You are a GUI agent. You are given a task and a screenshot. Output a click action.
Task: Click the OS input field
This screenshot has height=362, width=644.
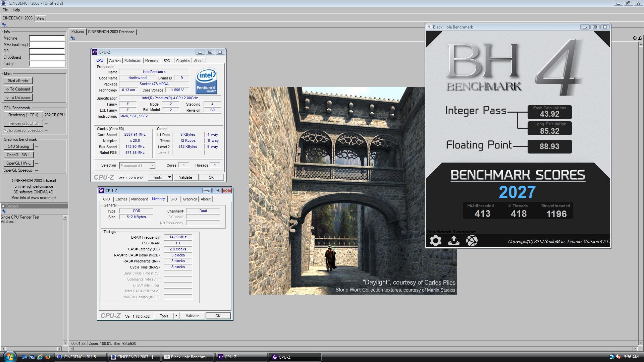tap(47, 51)
